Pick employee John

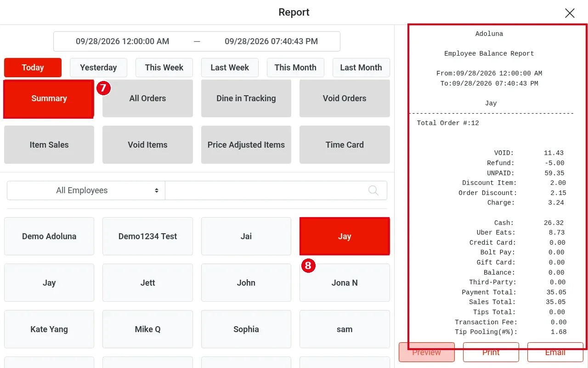(246, 283)
